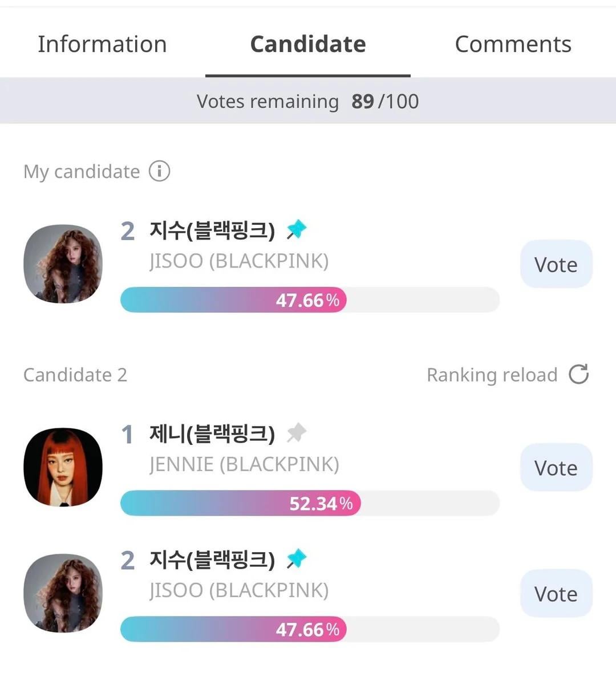Viewport: 616px width, 673px height.
Task: Vote for Jisoo in My candidate section
Action: [x=556, y=265]
